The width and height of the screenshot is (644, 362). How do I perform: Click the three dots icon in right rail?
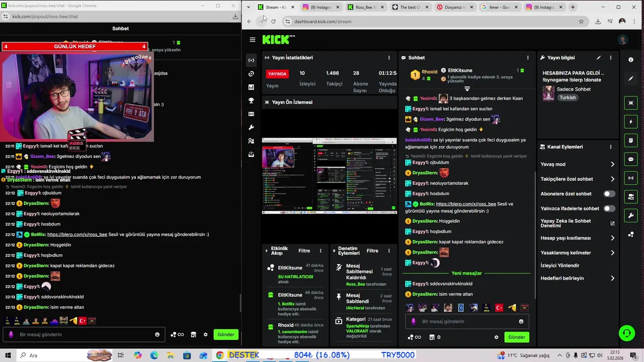click(x=631, y=234)
